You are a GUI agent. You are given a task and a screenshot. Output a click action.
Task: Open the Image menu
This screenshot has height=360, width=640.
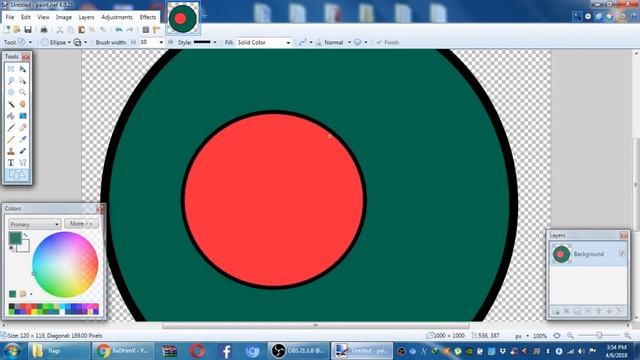click(x=64, y=17)
